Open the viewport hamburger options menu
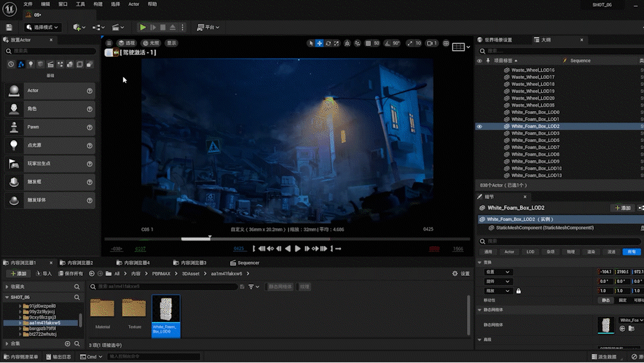 pyautogui.click(x=109, y=43)
